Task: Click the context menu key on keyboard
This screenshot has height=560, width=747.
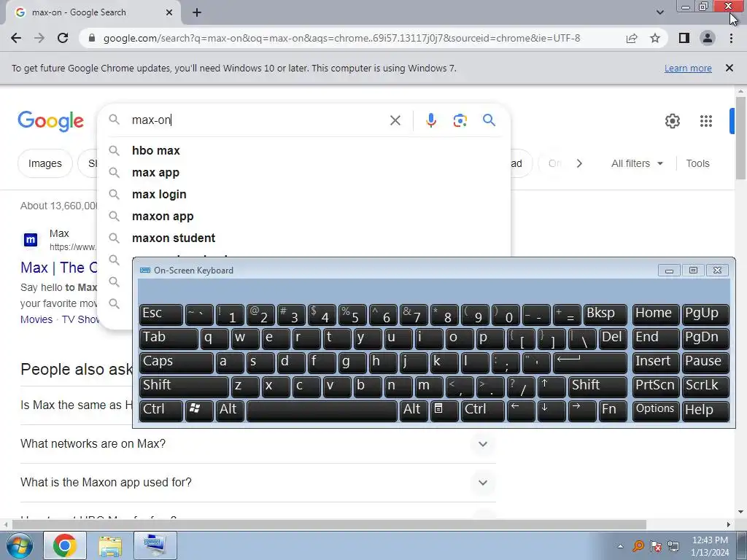Action: click(444, 411)
